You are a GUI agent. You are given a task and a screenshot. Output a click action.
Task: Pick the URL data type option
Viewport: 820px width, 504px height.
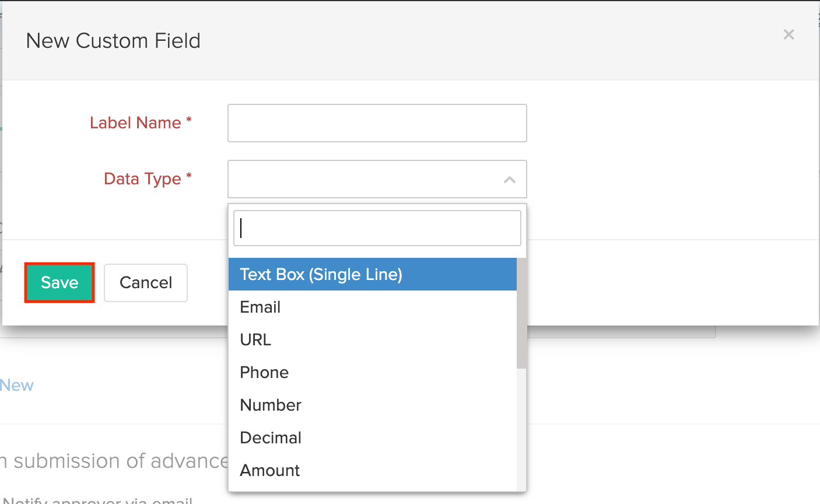pyautogui.click(x=255, y=339)
